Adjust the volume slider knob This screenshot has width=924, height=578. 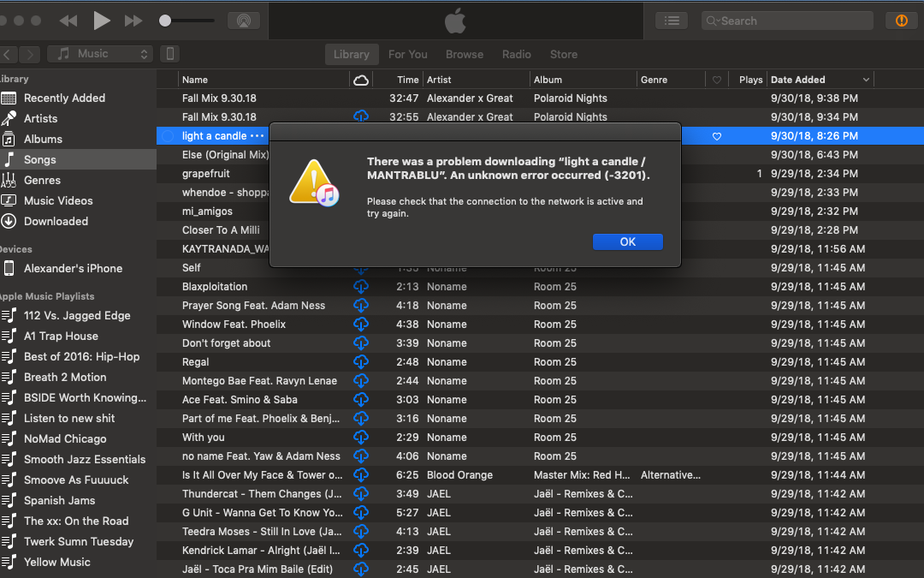pos(165,21)
